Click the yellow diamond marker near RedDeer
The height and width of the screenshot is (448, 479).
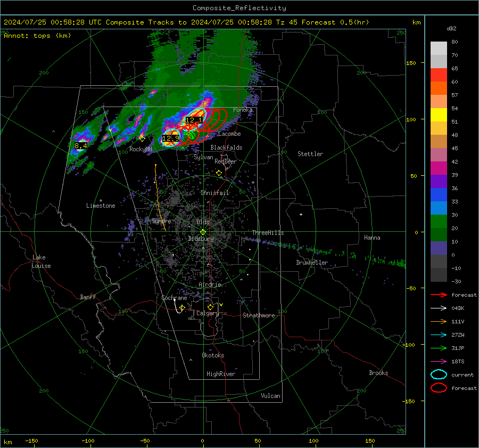pyautogui.click(x=219, y=173)
